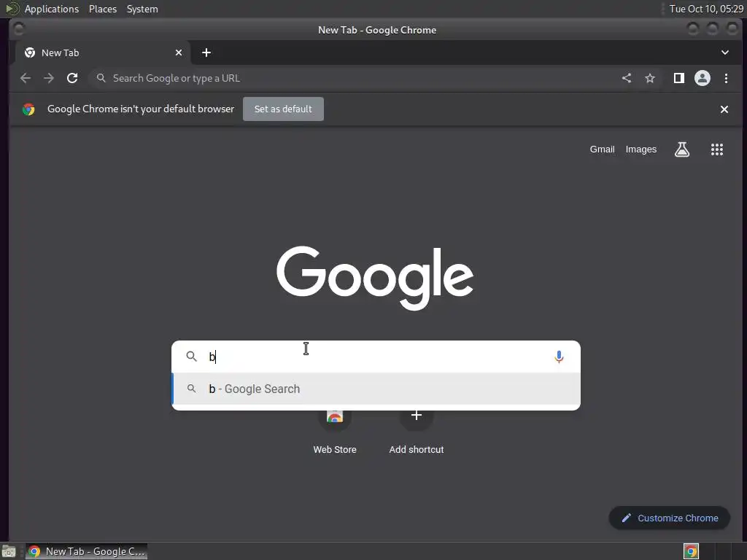Open Chrome three-dot menu
Viewport: 747px width, 560px height.
pyautogui.click(x=726, y=78)
